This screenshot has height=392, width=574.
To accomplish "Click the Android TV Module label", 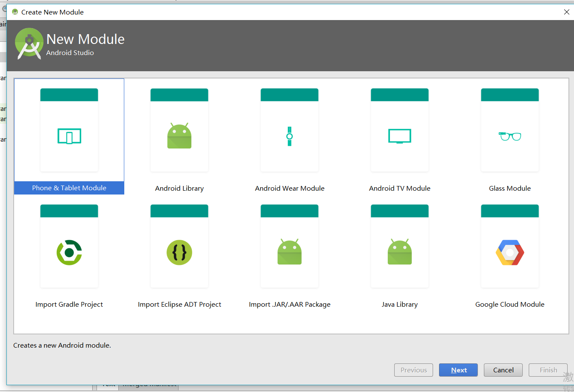I will [x=400, y=189].
